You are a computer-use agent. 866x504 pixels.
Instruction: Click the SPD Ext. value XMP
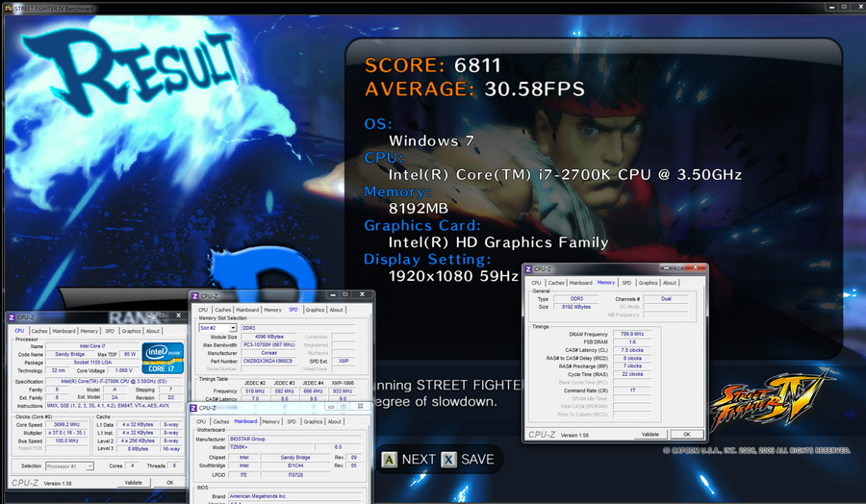pyautogui.click(x=344, y=361)
